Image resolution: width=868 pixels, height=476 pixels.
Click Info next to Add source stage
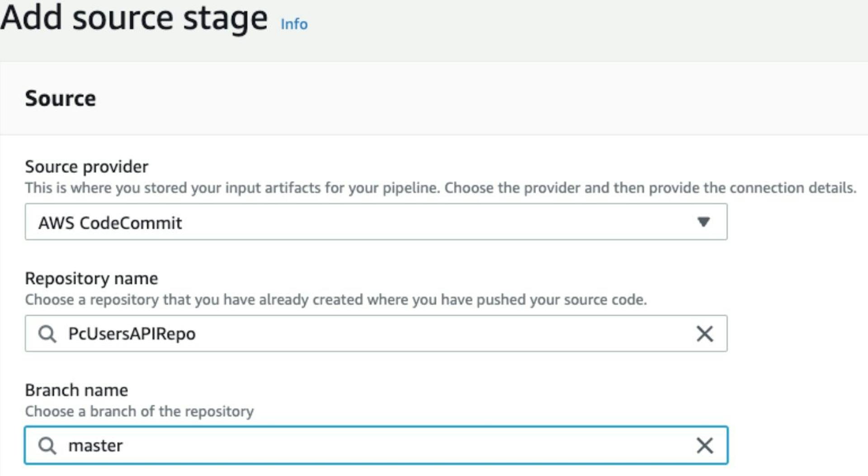point(293,23)
